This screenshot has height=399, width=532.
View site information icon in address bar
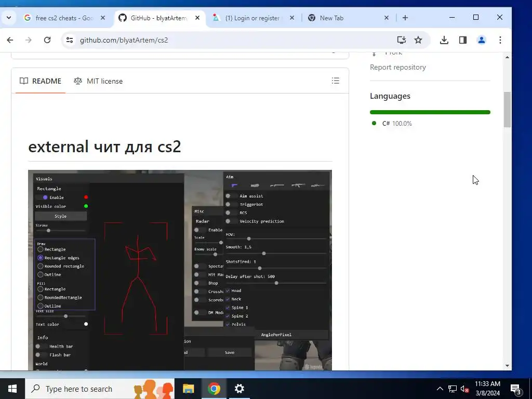click(70, 40)
